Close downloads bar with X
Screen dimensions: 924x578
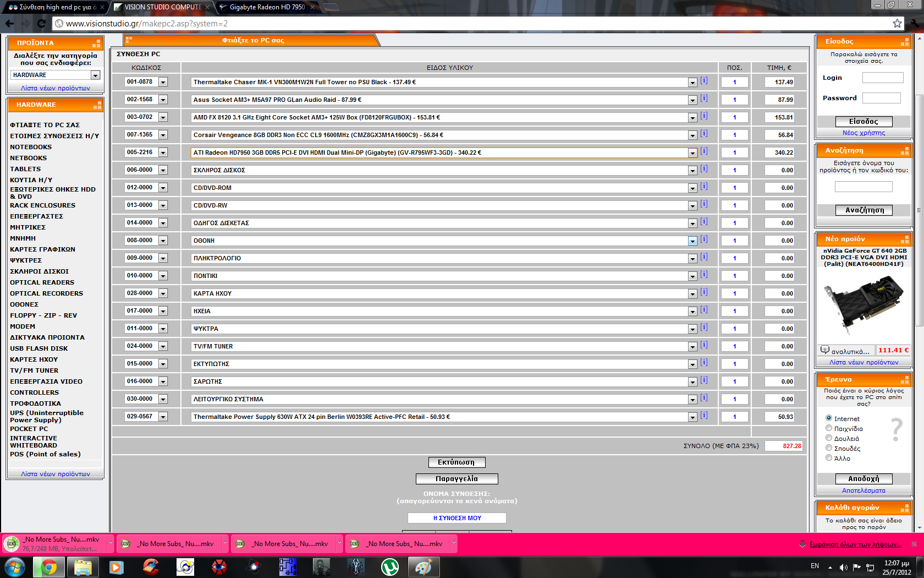click(914, 544)
